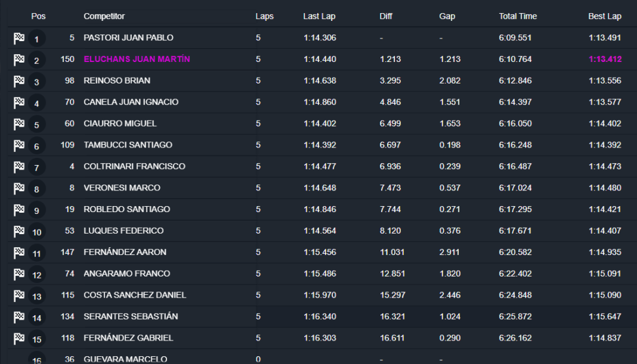The image size is (637, 364).
Task: Select competitor TAMBUCCI SANTIAGO
Action: 128,145
